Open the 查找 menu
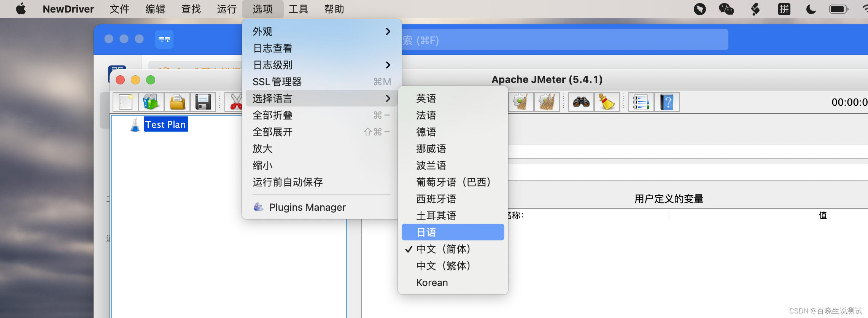 [191, 9]
